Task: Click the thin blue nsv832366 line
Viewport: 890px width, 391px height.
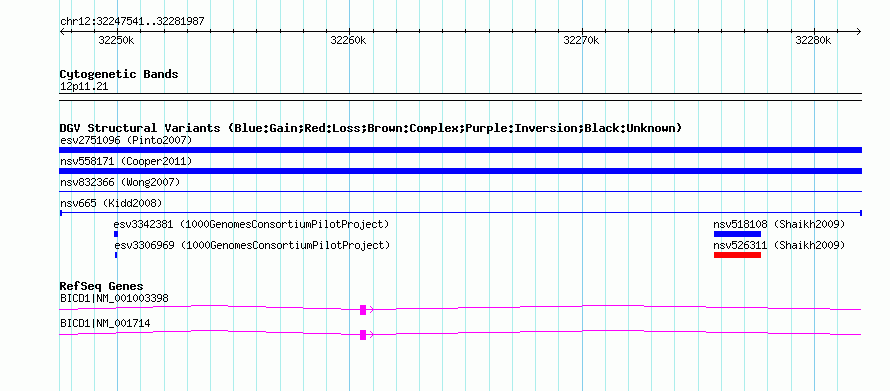Action: [x=460, y=192]
